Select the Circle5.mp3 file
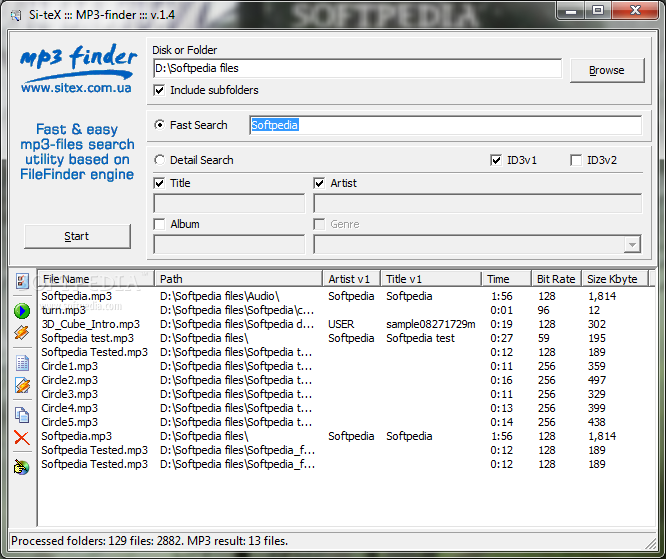This screenshot has width=666, height=559. (x=70, y=422)
